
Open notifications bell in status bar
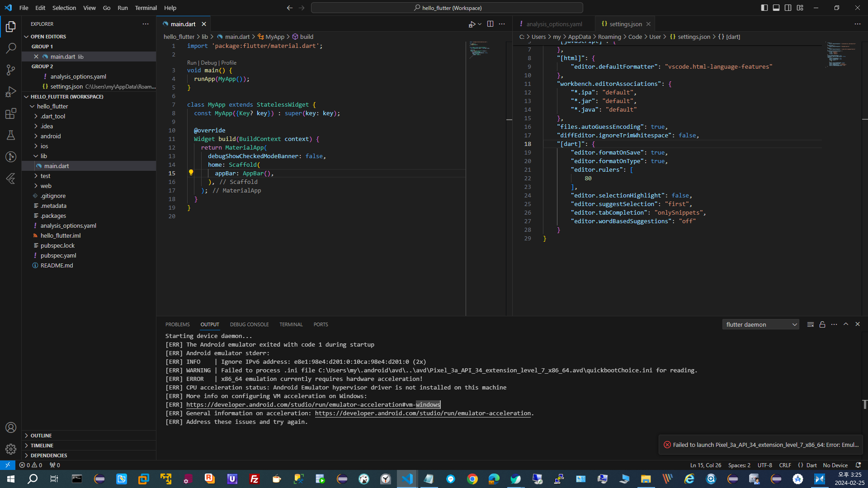[x=858, y=465]
